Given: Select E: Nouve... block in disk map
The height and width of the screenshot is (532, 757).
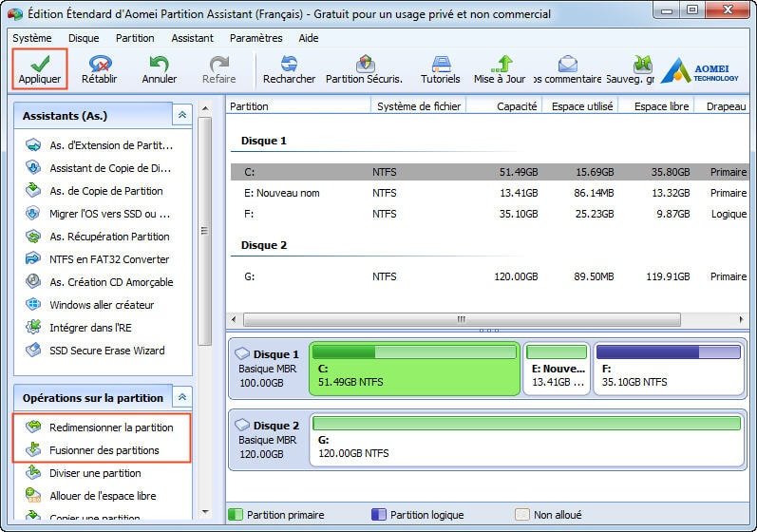Looking at the screenshot, I should coord(557,369).
